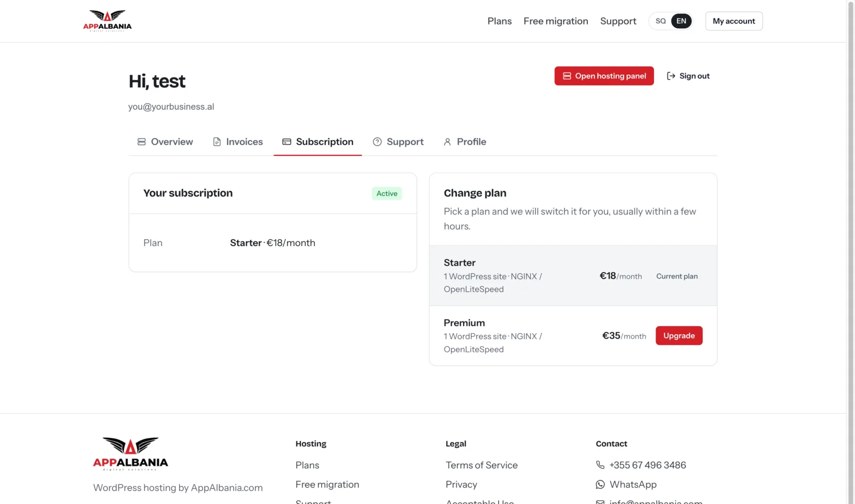The width and height of the screenshot is (855, 504).
Task: Select the Starter plan row
Action: point(573,275)
